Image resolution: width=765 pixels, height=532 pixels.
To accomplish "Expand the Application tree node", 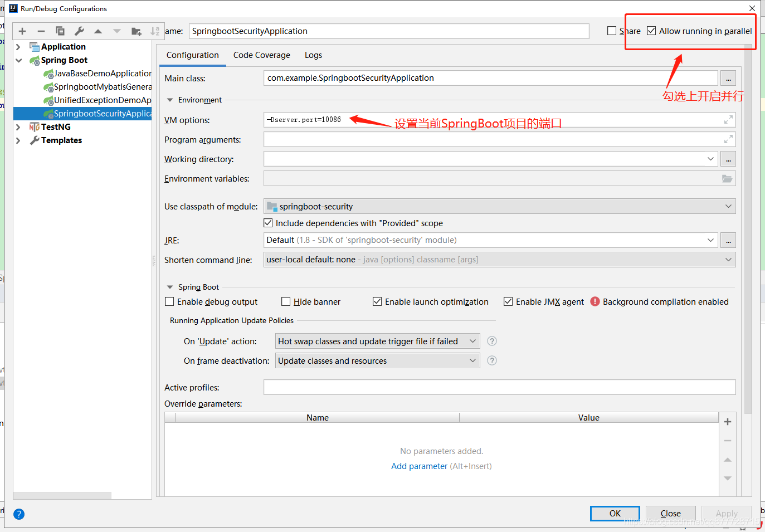I will click(x=18, y=47).
